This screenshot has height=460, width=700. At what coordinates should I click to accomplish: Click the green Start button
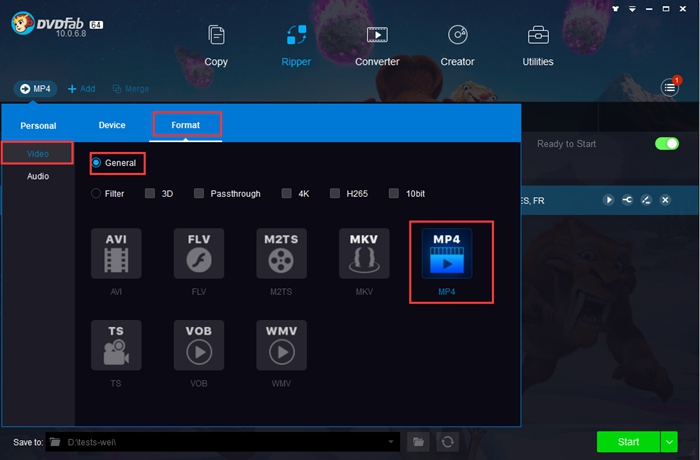point(628,442)
